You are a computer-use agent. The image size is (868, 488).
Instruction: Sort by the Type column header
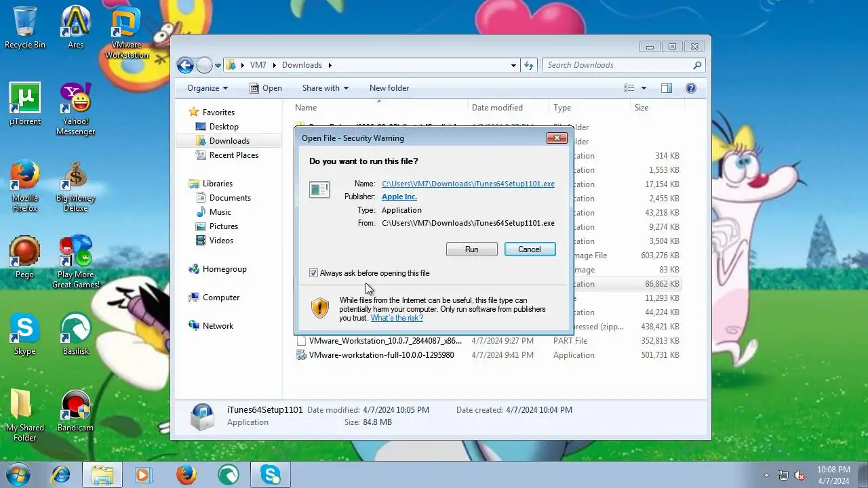point(589,108)
